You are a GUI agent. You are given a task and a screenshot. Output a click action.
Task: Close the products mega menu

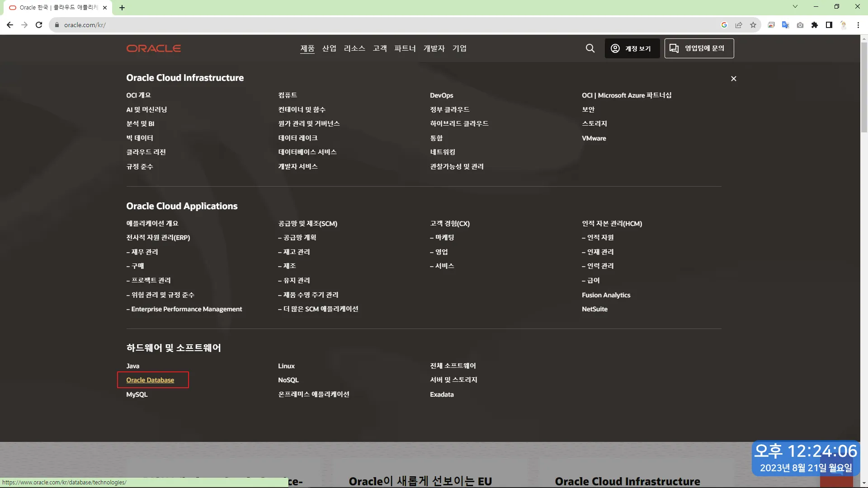pyautogui.click(x=733, y=79)
